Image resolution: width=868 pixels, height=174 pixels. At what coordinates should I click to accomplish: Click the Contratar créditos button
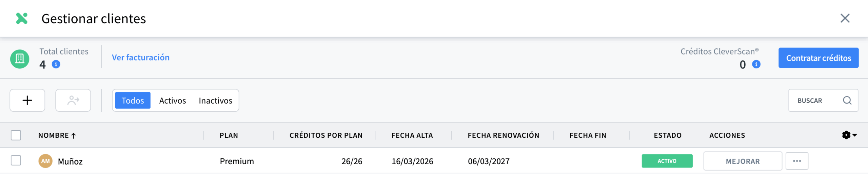tap(818, 58)
